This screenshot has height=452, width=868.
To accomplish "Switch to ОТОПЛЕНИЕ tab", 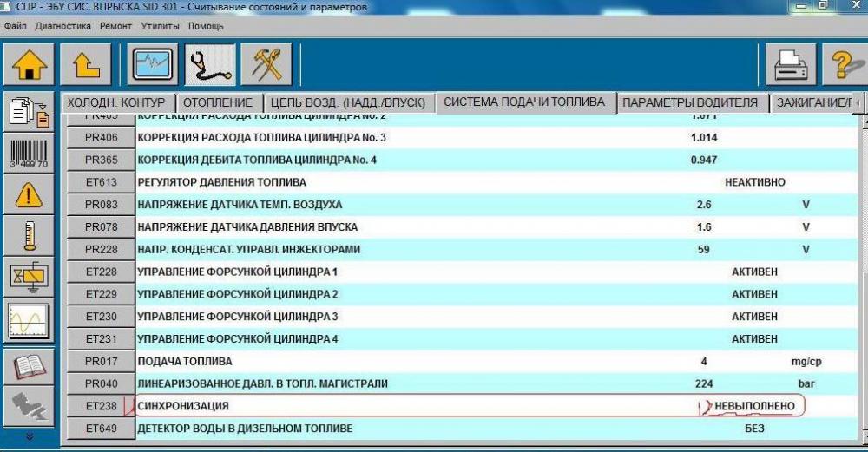I will coord(218,103).
